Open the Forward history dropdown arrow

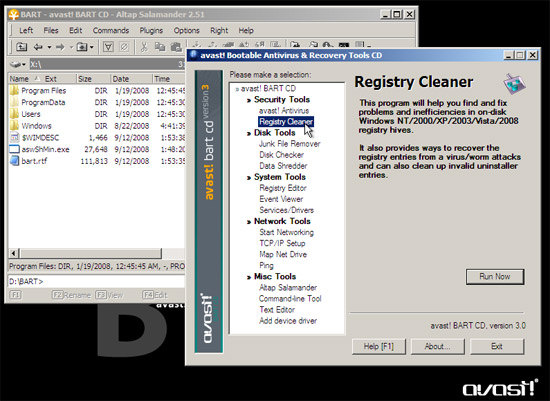click(x=71, y=47)
